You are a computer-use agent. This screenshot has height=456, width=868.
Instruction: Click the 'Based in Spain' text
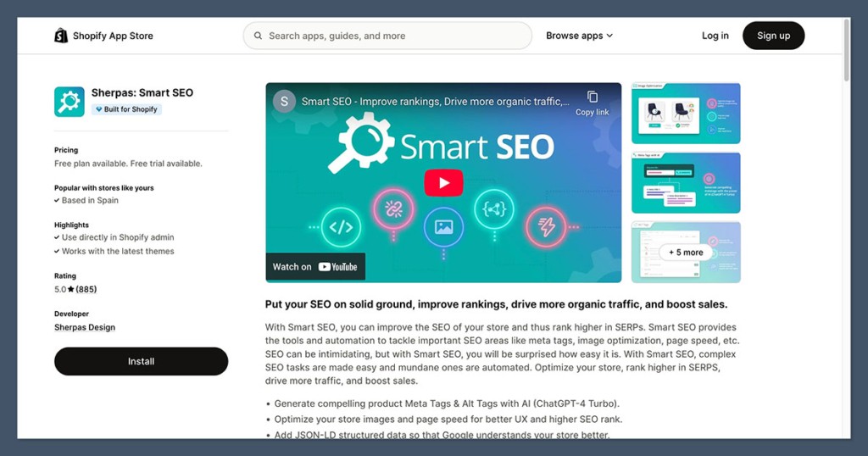[90, 200]
